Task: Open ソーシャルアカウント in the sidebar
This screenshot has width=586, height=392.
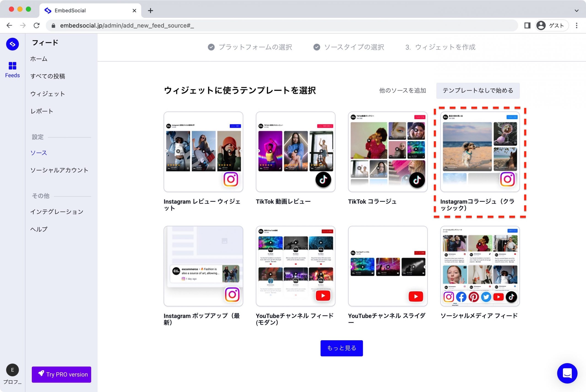Action: [x=59, y=170]
